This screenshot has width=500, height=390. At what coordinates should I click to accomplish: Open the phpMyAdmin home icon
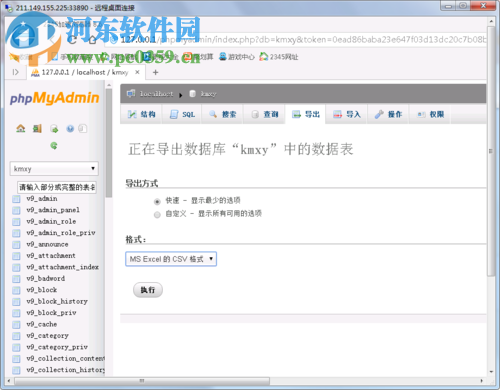coord(21,128)
